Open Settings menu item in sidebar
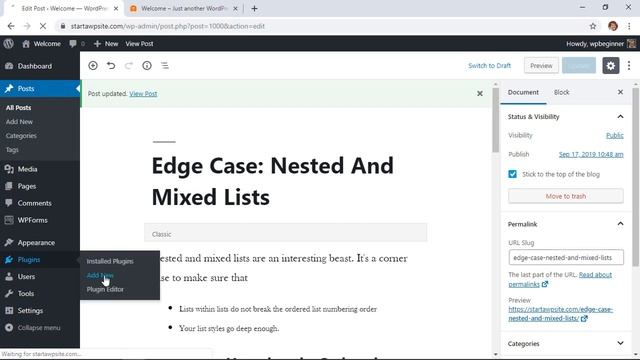Image resolution: width=640 pixels, height=360 pixels. [x=30, y=311]
